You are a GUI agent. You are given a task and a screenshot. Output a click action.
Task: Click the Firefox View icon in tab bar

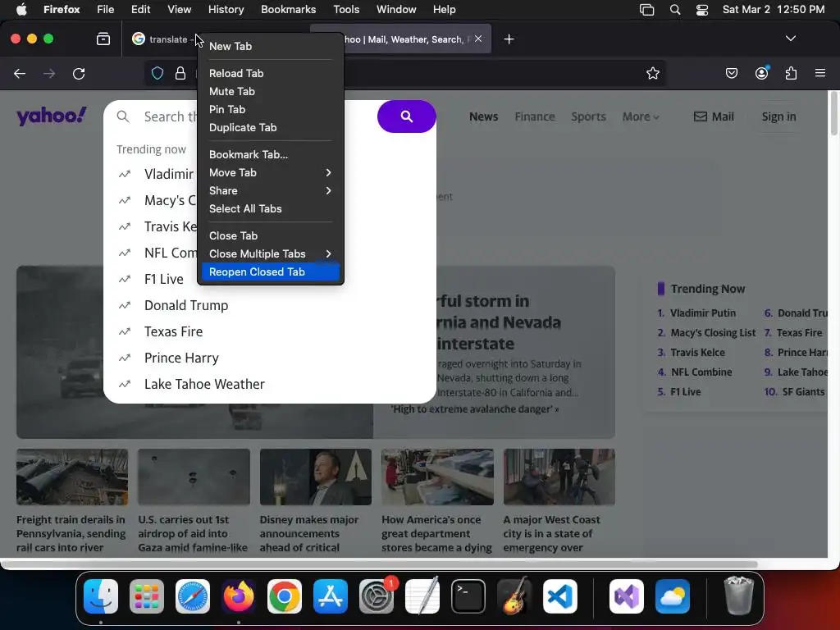point(103,39)
